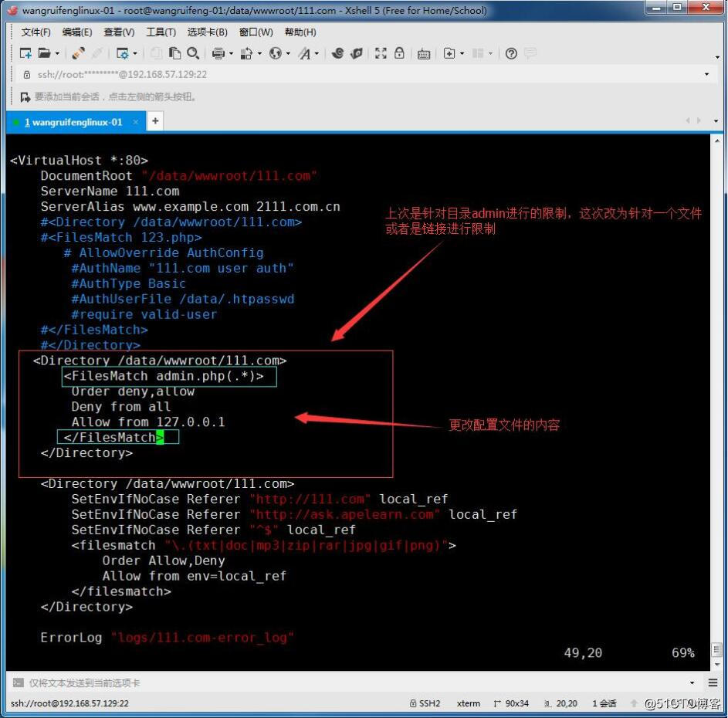Toggle full screen with expand-arrows icon
The width and height of the screenshot is (728, 718).
click(x=381, y=53)
